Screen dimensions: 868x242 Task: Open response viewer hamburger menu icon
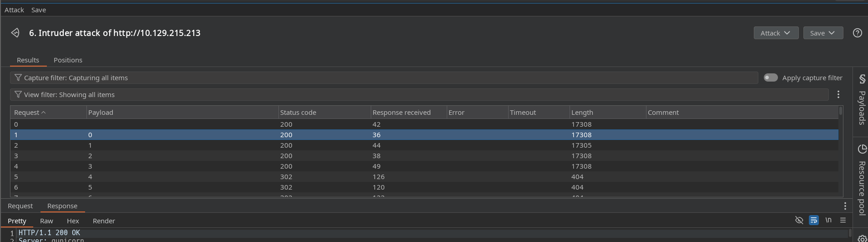[843, 220]
